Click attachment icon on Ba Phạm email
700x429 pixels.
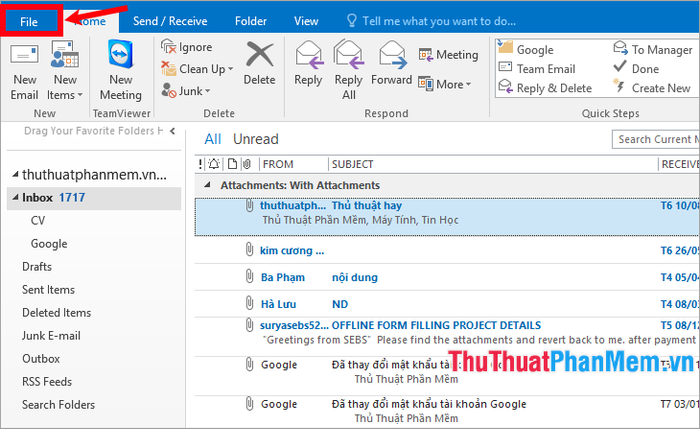[250, 277]
